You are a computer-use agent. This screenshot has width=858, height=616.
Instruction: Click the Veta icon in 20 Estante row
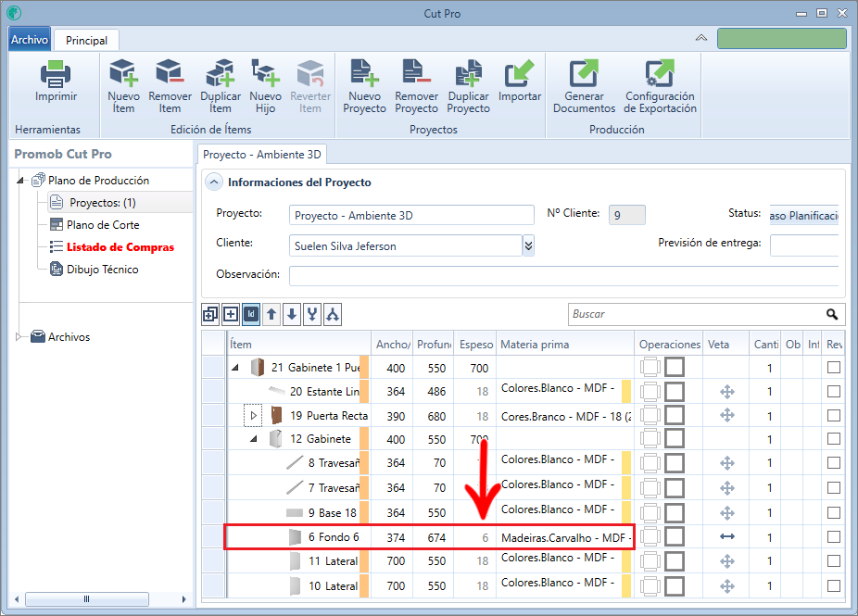click(x=727, y=392)
